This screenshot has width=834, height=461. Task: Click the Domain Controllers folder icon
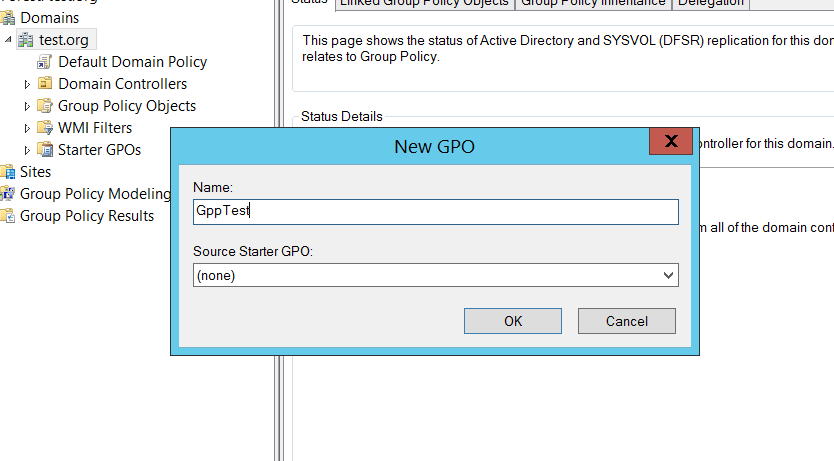44,84
